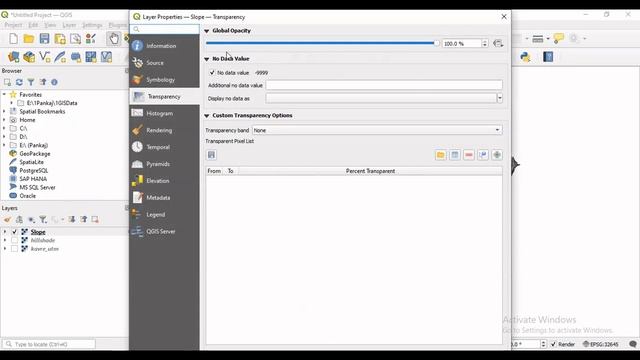Click the opacity percentage spin box

(465, 43)
